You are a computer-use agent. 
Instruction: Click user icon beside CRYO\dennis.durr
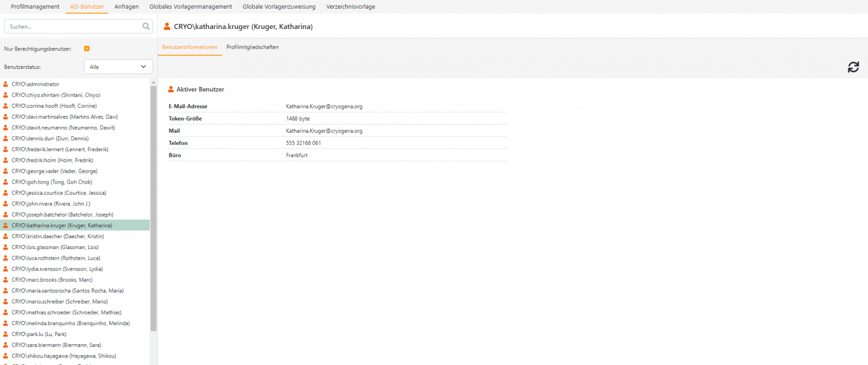coord(6,138)
